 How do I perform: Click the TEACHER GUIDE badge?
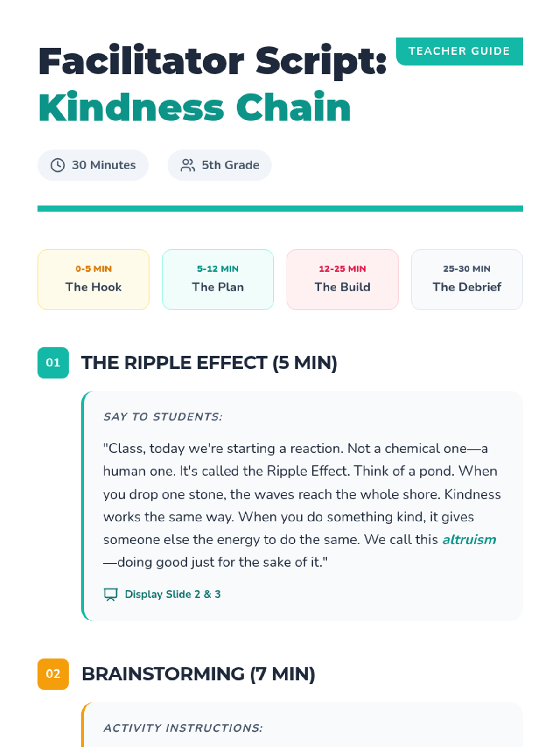[x=459, y=51]
